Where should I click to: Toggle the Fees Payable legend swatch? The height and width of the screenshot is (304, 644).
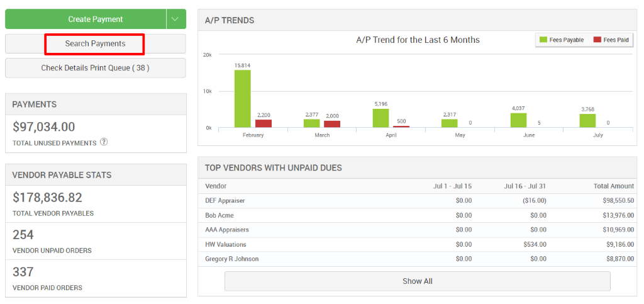click(543, 40)
